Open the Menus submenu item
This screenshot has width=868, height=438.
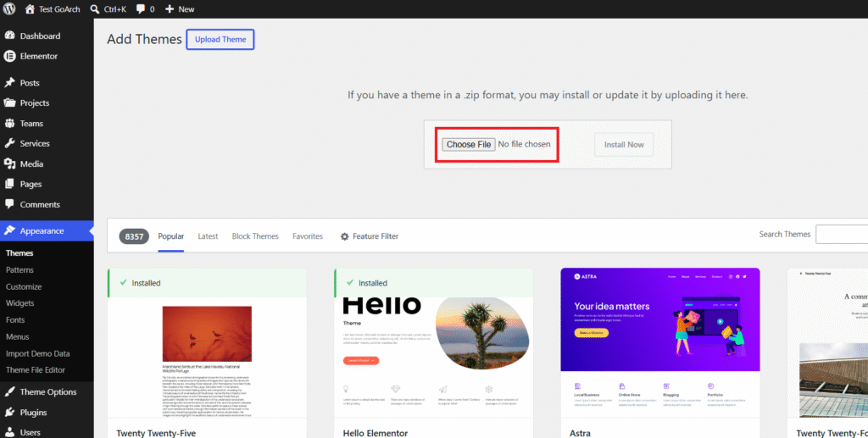click(17, 336)
